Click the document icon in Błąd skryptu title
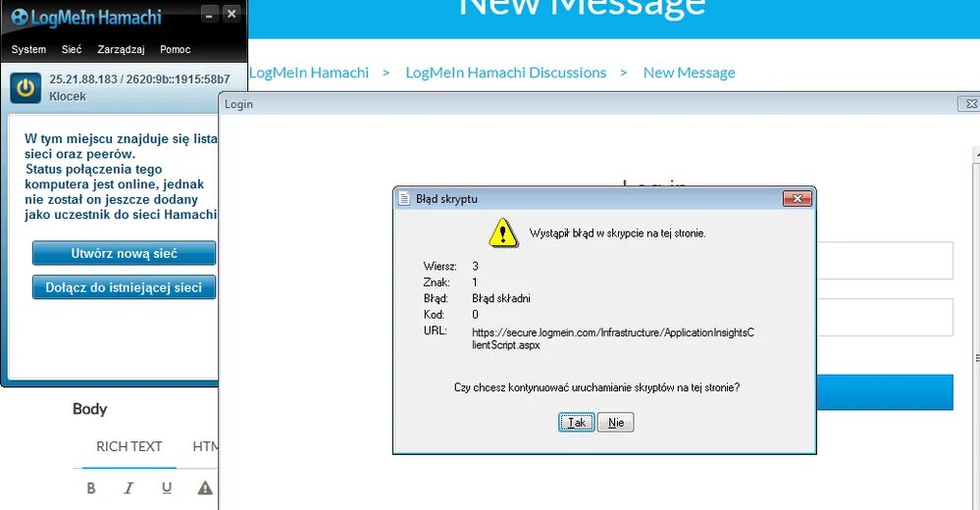This screenshot has width=980, height=510. click(404, 199)
